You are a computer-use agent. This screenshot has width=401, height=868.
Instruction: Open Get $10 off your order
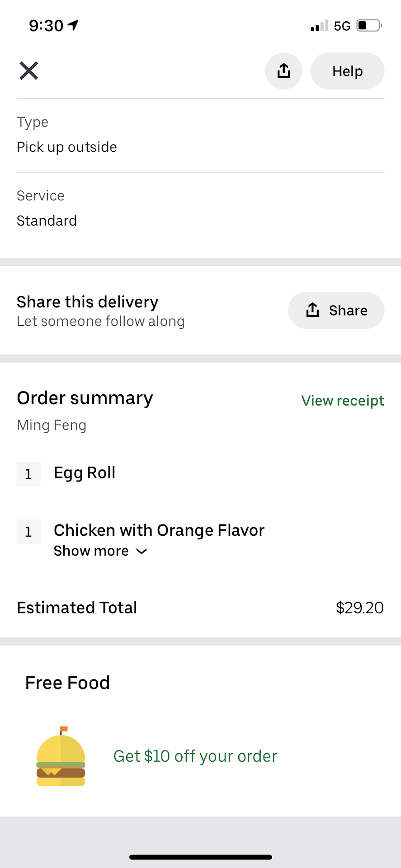click(x=195, y=756)
